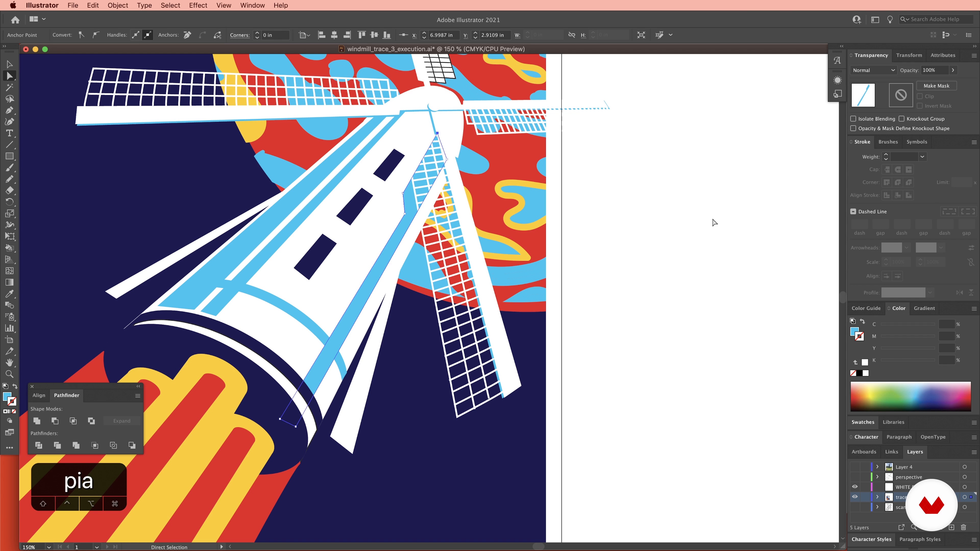This screenshot has width=980, height=551.
Task: Select the Gradient tool
Action: pyautogui.click(x=9, y=282)
